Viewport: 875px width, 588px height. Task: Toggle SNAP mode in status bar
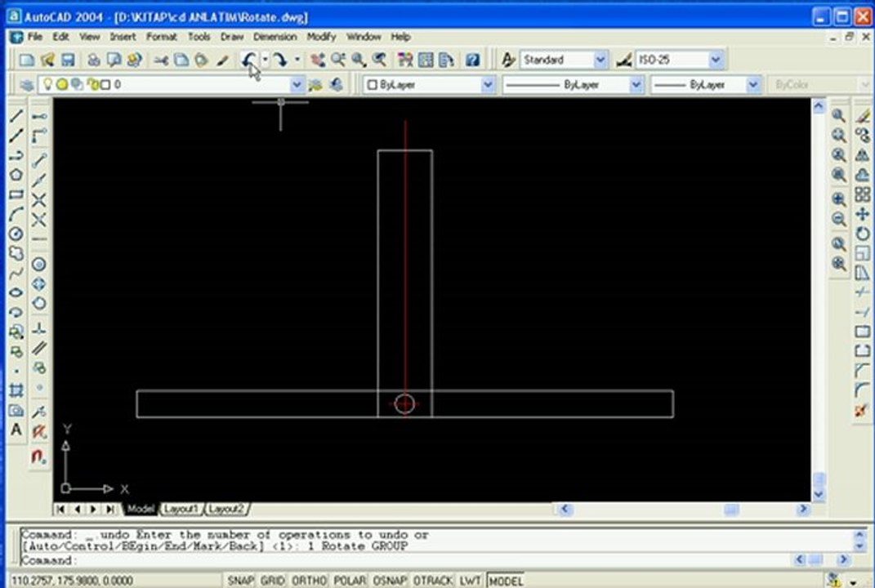tap(240, 581)
